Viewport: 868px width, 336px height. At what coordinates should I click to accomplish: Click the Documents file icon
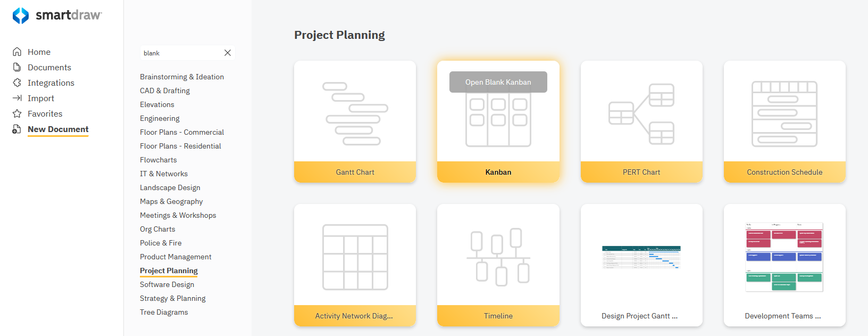tap(17, 67)
